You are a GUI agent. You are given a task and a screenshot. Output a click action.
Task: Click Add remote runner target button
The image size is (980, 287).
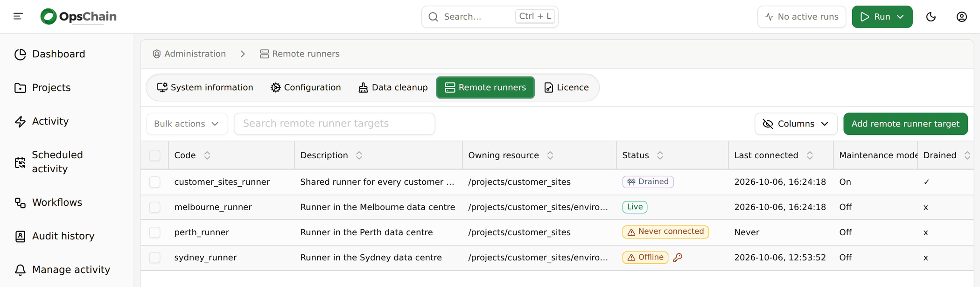coord(905,124)
